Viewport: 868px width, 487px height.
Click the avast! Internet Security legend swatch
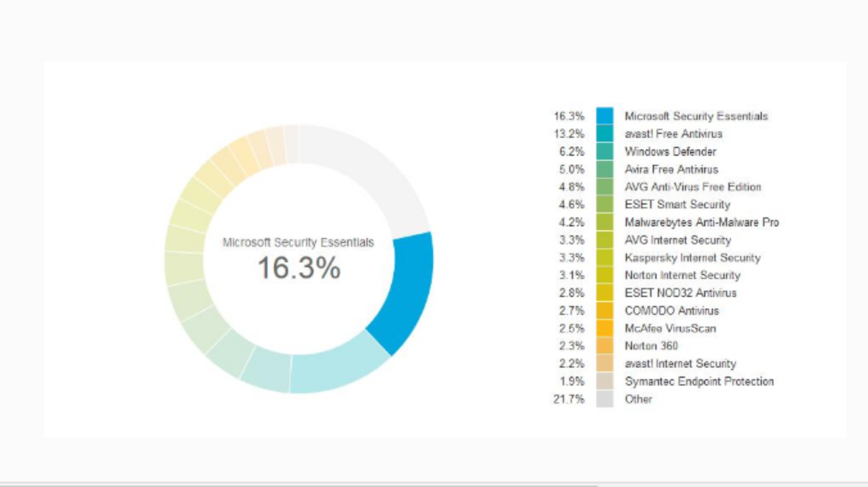604,364
